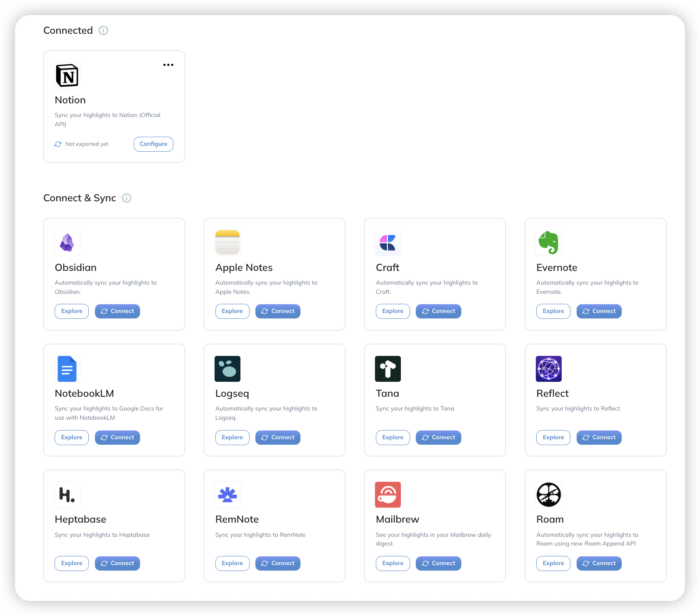700x616 pixels.
Task: Click the Roam Append API description
Action: pos(587,539)
